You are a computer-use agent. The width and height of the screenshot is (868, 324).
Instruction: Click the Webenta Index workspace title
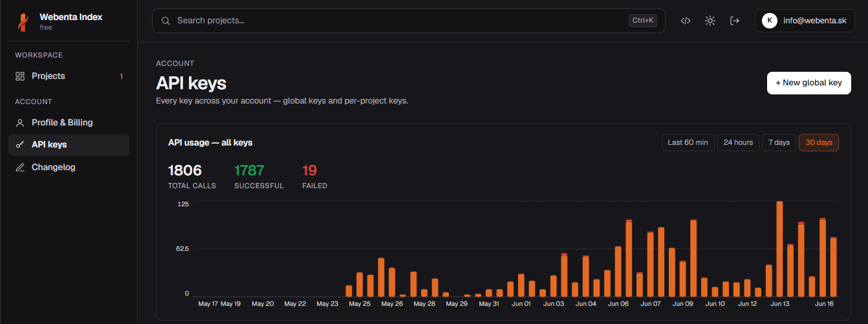(x=71, y=17)
